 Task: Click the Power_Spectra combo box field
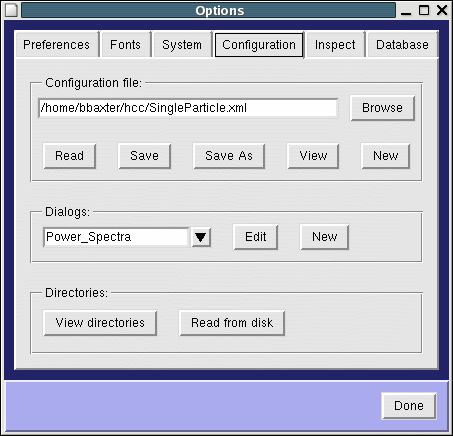coord(116,237)
